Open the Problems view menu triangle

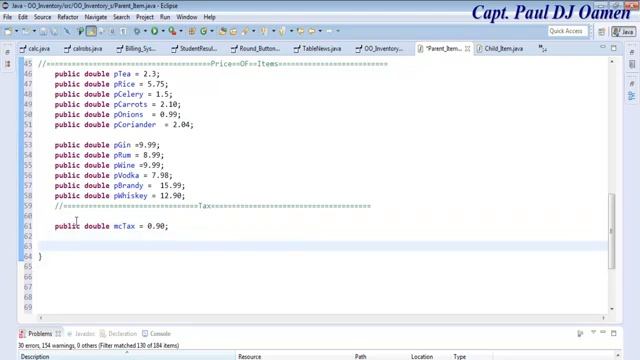(x=593, y=333)
